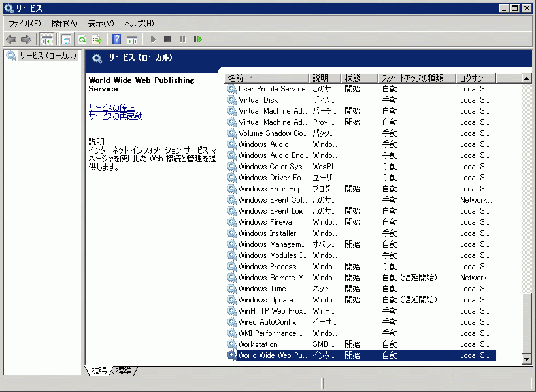Open the 表示(V) menu
Screen dimensions: 536x392
tap(101, 24)
